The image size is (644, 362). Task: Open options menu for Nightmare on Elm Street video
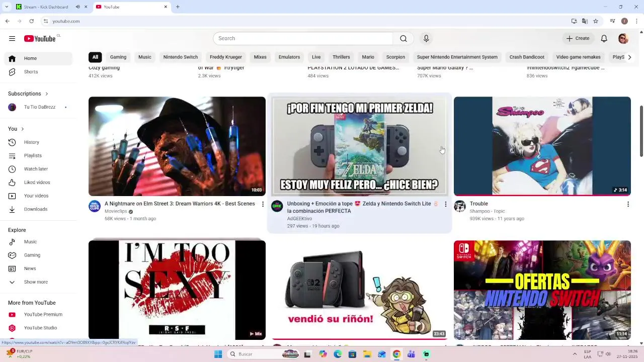pyautogui.click(x=263, y=204)
